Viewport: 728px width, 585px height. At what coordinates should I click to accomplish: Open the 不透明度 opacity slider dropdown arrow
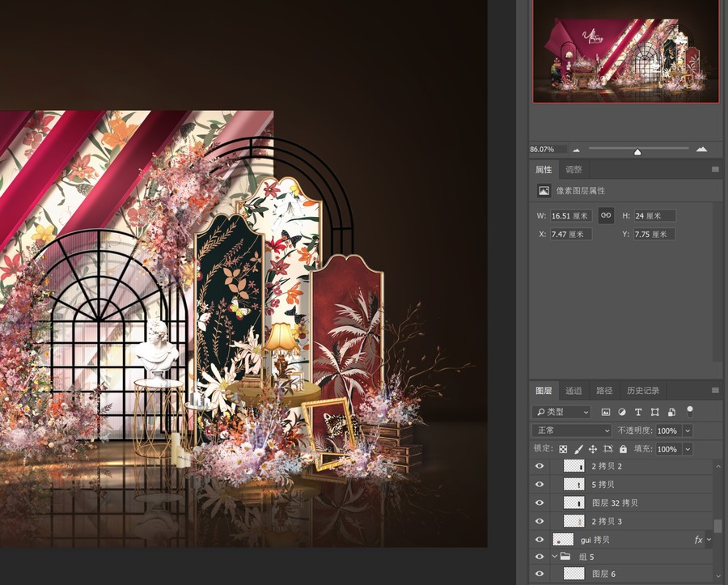[x=688, y=430]
